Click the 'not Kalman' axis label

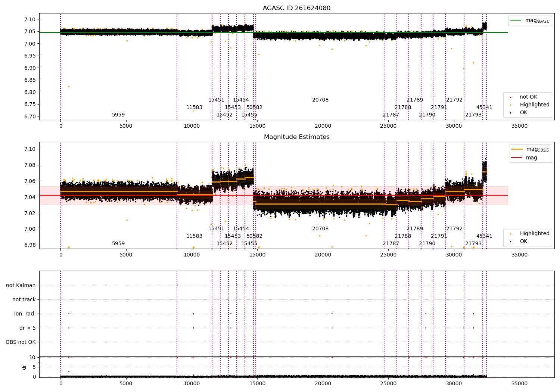[21, 286]
